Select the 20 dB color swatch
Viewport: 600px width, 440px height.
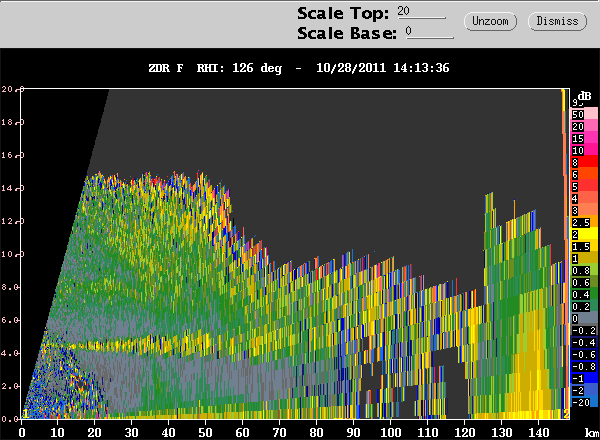584,126
